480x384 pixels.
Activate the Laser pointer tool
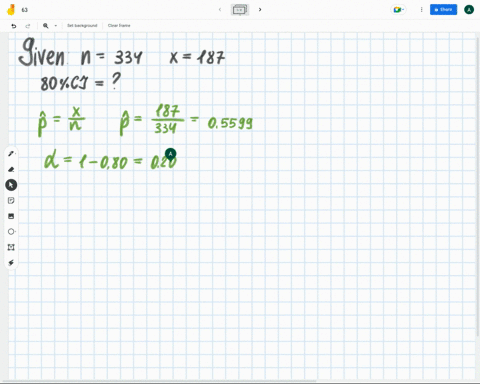coord(11,263)
